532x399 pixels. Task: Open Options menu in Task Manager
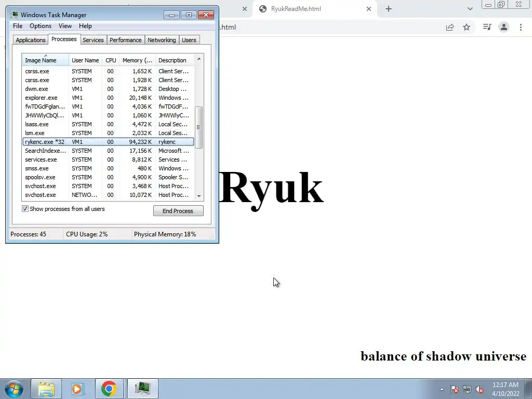[41, 26]
